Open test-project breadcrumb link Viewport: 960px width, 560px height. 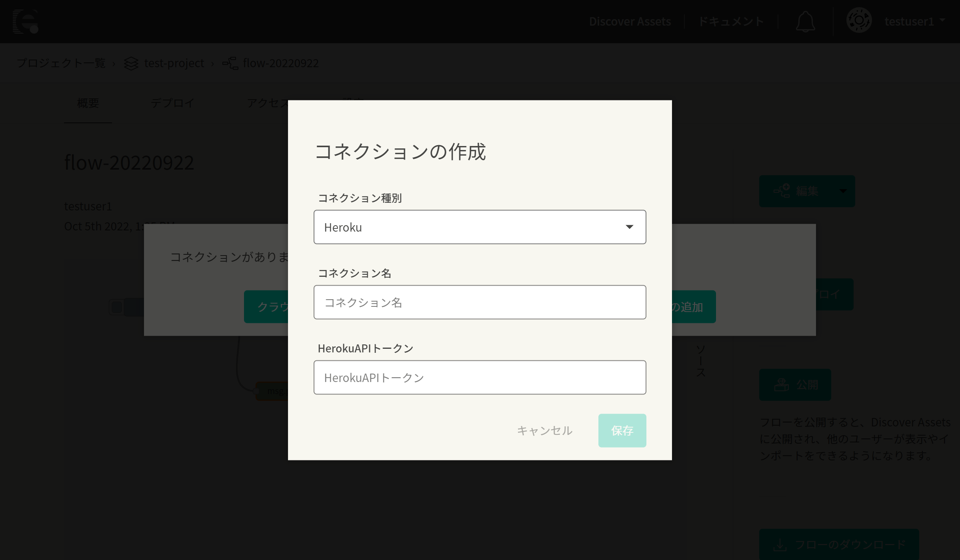click(174, 63)
